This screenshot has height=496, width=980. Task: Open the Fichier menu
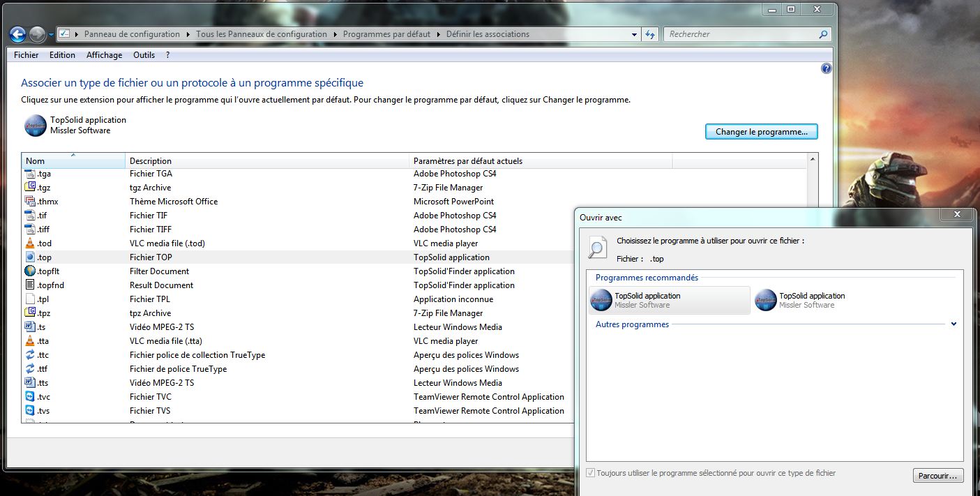(27, 55)
